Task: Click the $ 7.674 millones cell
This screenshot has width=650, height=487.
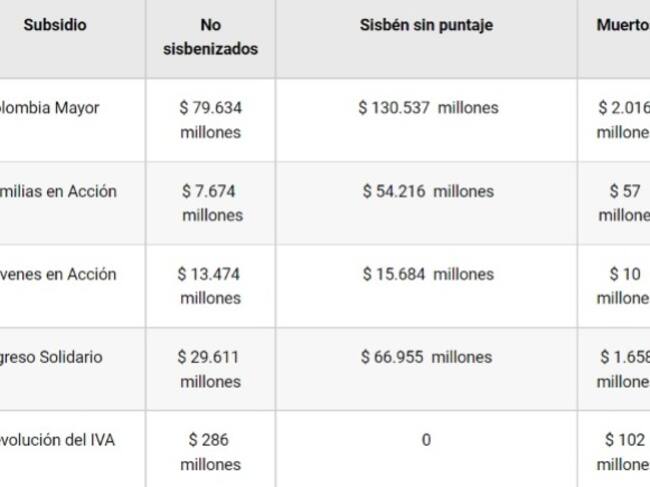Action: (210, 203)
